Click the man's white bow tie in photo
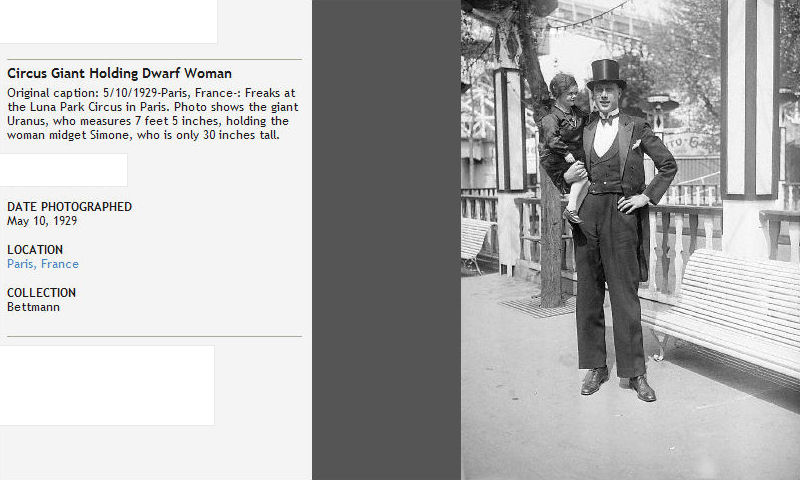 607,118
